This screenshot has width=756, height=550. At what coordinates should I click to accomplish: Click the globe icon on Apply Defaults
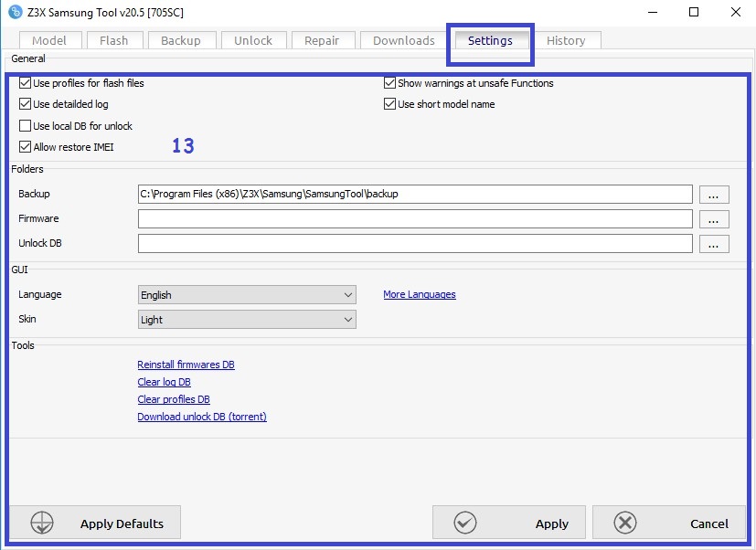(x=42, y=523)
